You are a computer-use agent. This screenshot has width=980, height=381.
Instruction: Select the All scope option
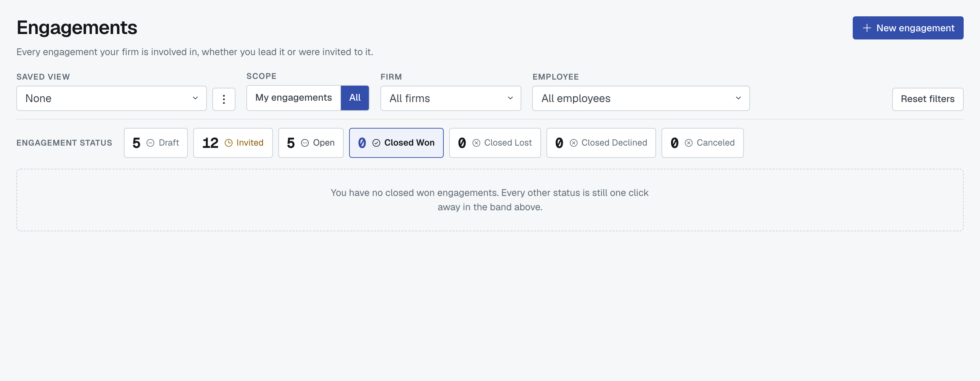pos(355,98)
